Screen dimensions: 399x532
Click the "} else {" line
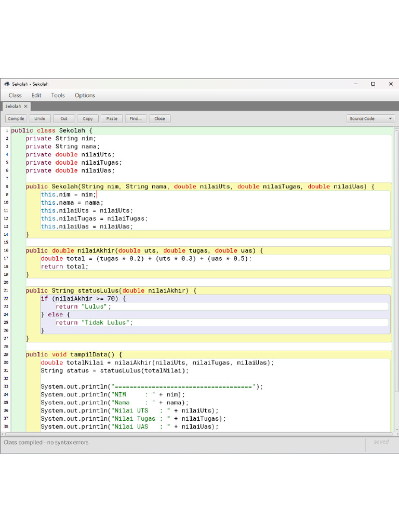point(55,315)
